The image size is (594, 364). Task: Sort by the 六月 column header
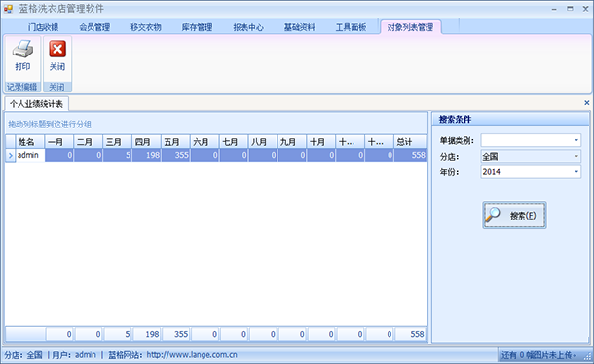[x=204, y=142]
